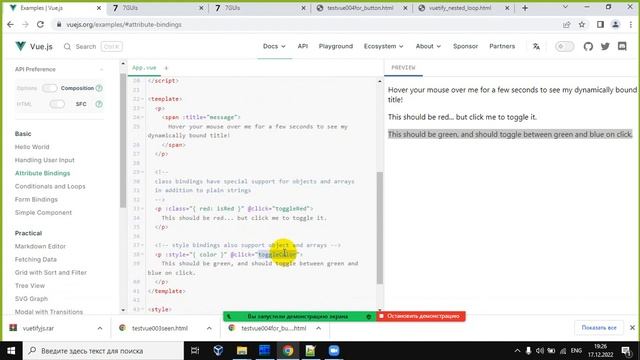Open Zoom app on taskbar

tap(334, 351)
